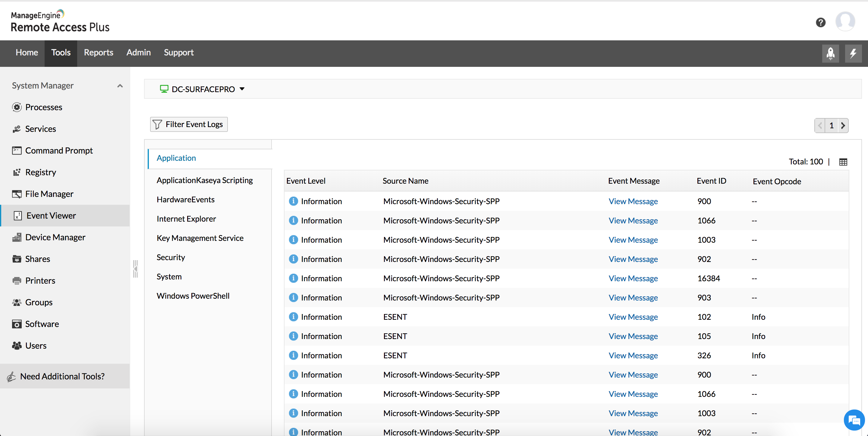Select the Device Manager icon
The image size is (868, 436).
click(17, 237)
